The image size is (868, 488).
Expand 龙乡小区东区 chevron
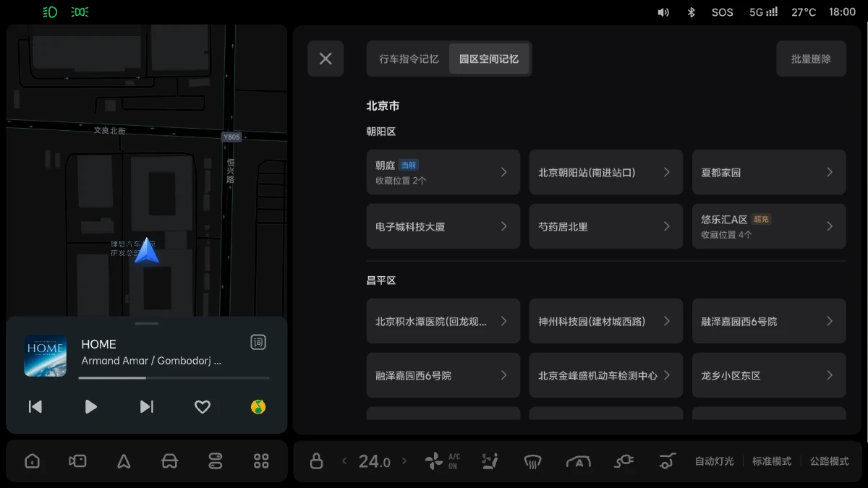coord(830,375)
